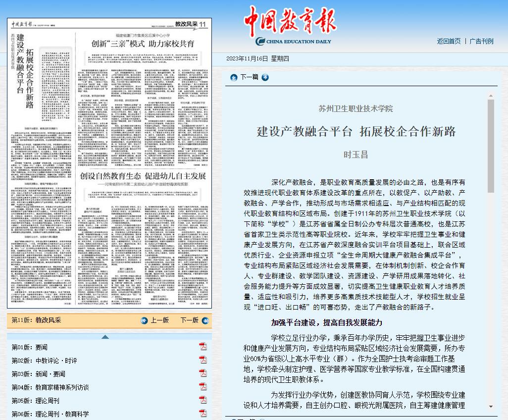Go to the next edition 下一版
508x420 pixels.
189,320
